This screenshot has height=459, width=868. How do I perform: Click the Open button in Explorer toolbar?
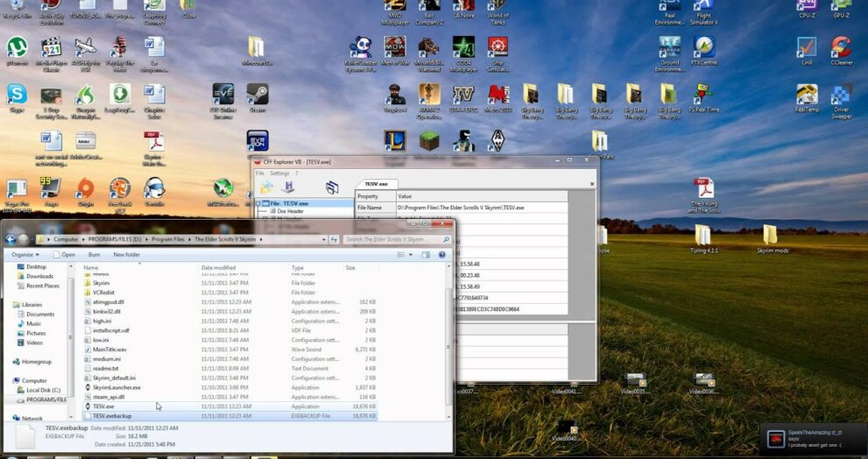pos(65,255)
